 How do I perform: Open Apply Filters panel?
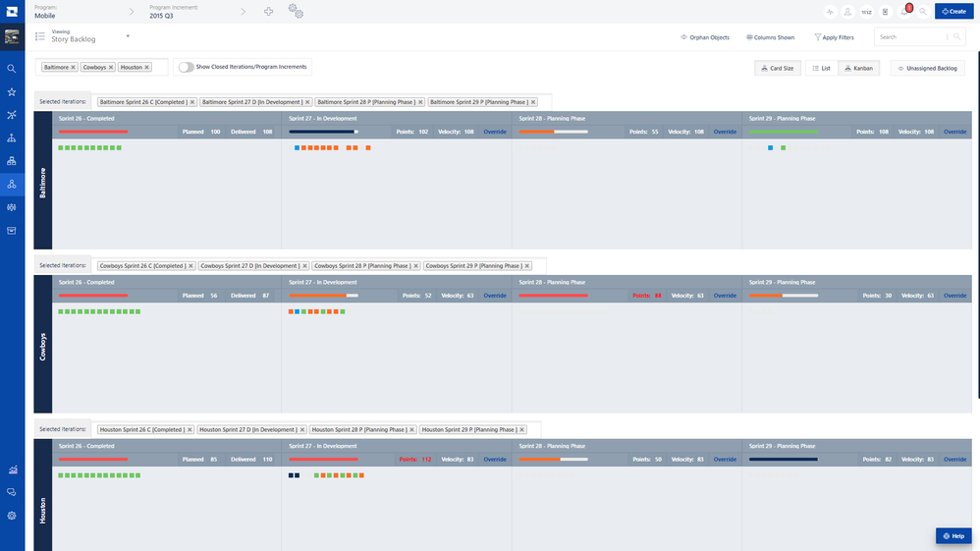coord(834,37)
